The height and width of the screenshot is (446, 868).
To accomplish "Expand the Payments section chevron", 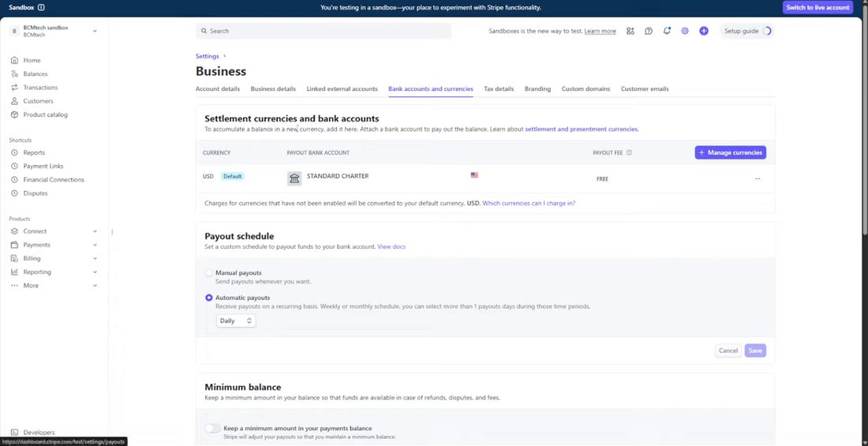I will (x=95, y=245).
